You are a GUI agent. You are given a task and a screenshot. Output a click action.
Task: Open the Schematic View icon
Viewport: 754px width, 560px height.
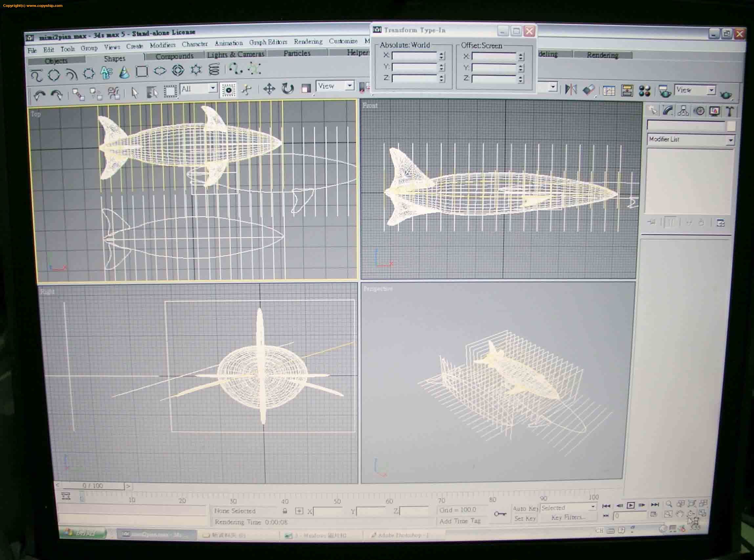[627, 91]
